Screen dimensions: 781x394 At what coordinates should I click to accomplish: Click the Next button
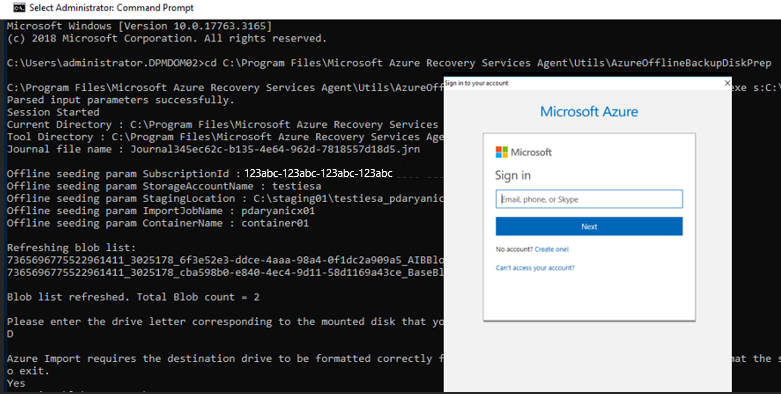(x=589, y=226)
